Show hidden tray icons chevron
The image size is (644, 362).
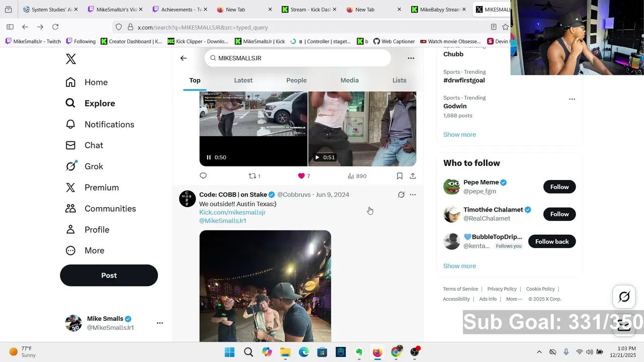[539, 352]
